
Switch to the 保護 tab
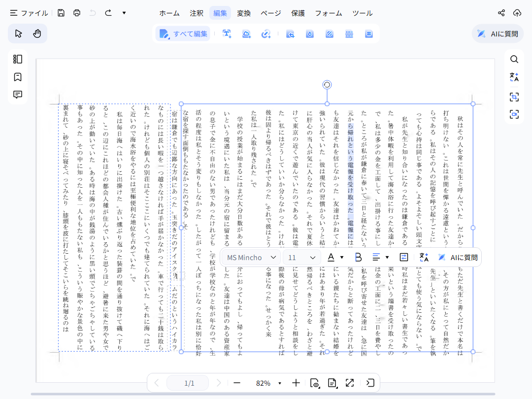tap(298, 13)
